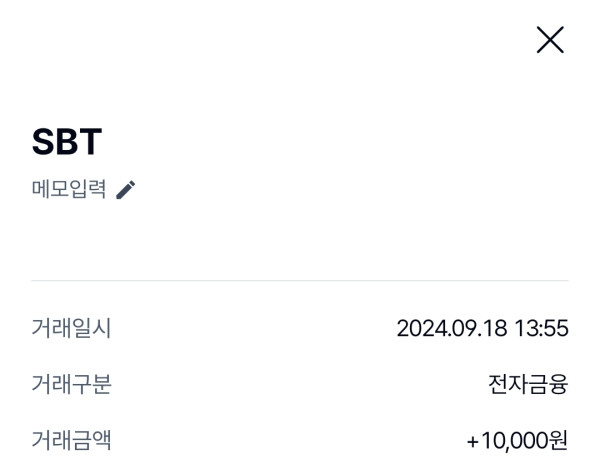Select the SBT transaction title
This screenshot has width=600, height=469.
(x=67, y=142)
